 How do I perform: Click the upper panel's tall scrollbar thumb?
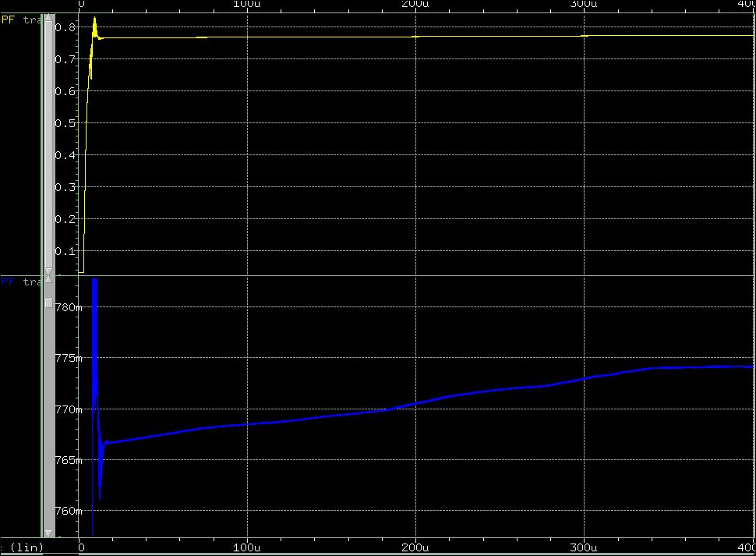click(x=48, y=145)
